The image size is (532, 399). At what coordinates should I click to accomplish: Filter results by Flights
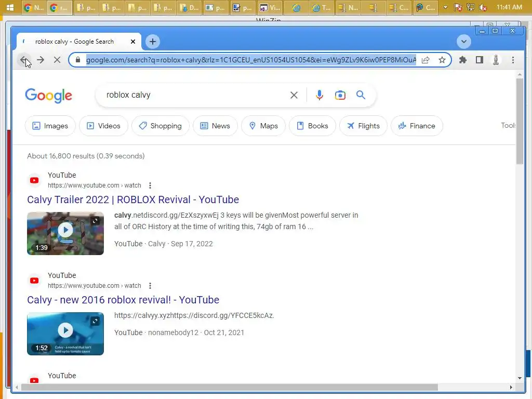coord(363,126)
